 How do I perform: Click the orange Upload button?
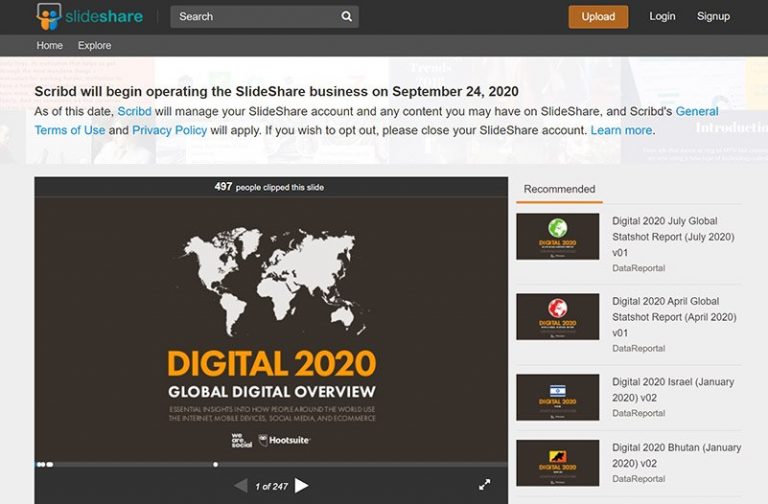(x=598, y=17)
